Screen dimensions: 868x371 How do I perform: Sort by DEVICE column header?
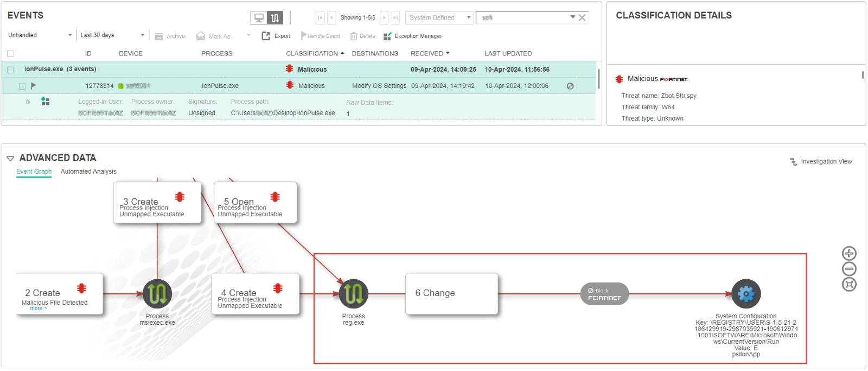(x=131, y=54)
